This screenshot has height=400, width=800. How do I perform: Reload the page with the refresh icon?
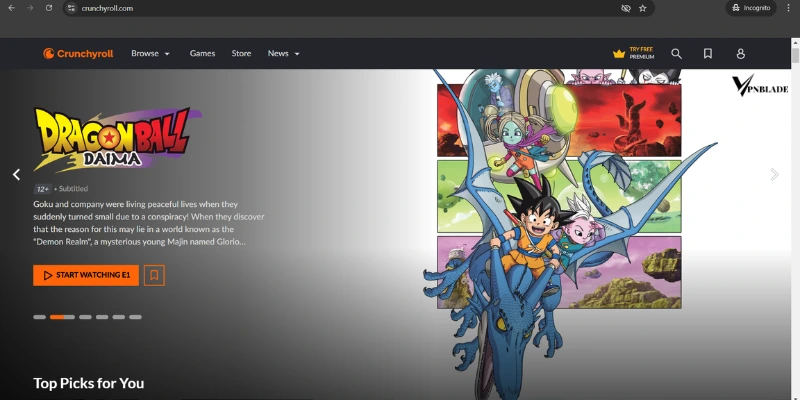[x=49, y=8]
